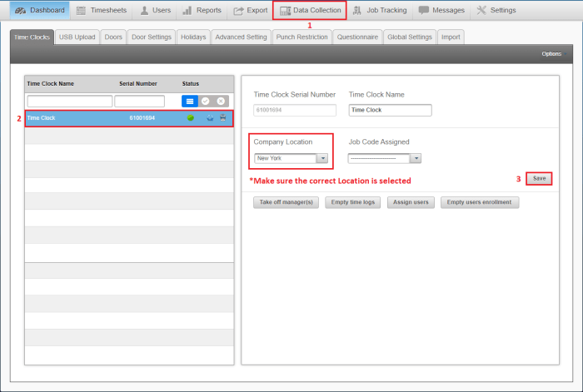
Task: Open the Dashboard tab
Action: click(39, 10)
